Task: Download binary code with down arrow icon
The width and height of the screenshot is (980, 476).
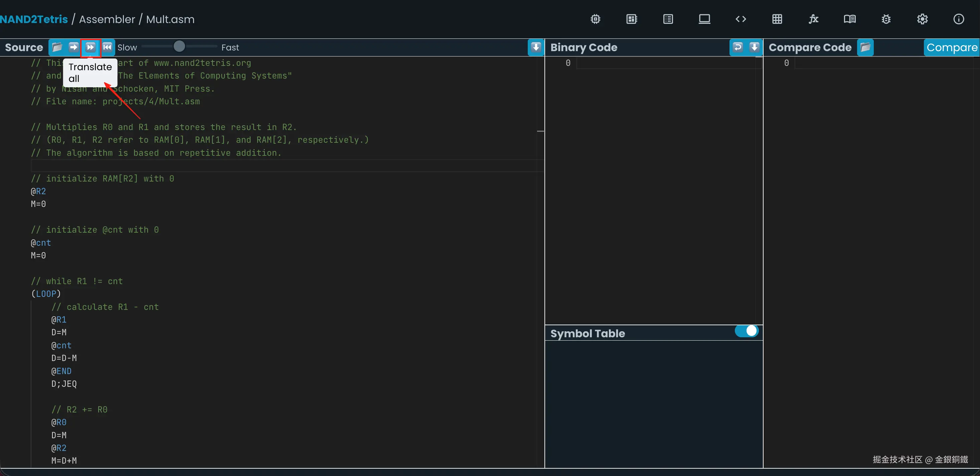Action: tap(754, 47)
